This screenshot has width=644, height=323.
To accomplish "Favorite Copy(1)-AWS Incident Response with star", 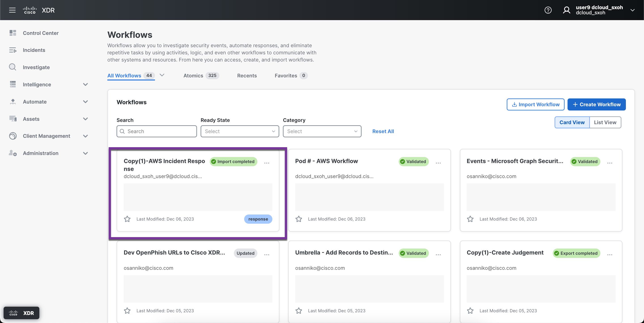I will pos(127,219).
